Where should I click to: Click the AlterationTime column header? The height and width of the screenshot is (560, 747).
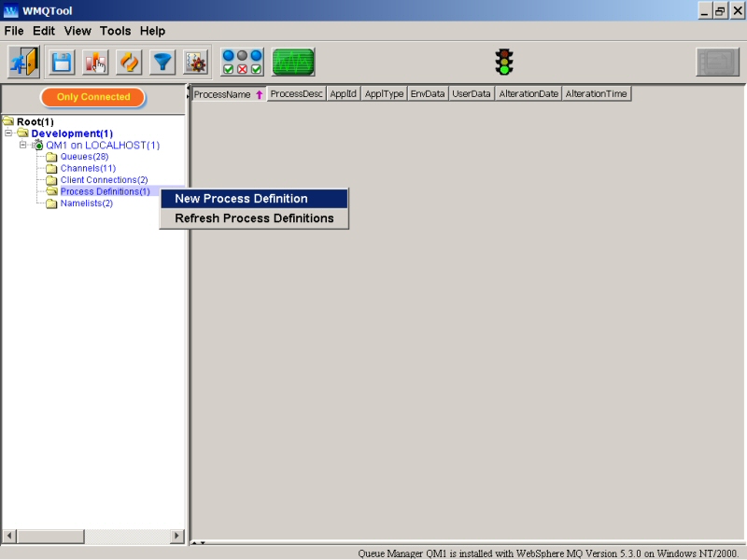point(597,94)
